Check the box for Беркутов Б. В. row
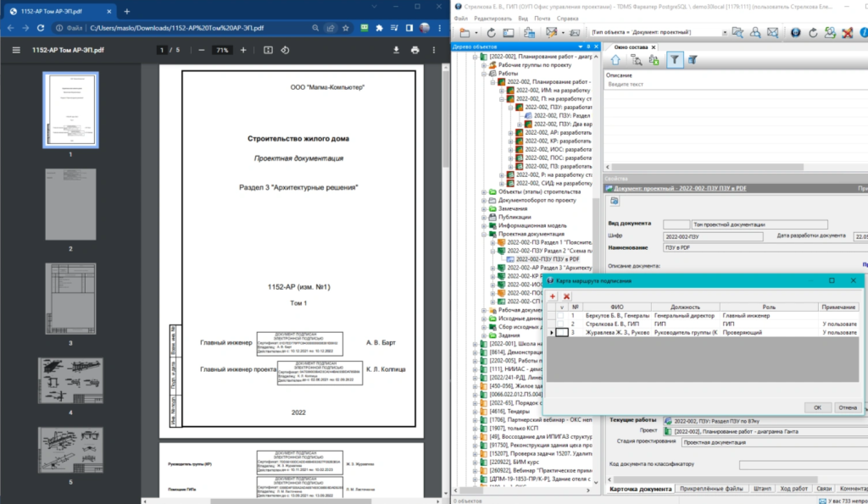Viewport: 868px width, 504px height. (x=559, y=315)
